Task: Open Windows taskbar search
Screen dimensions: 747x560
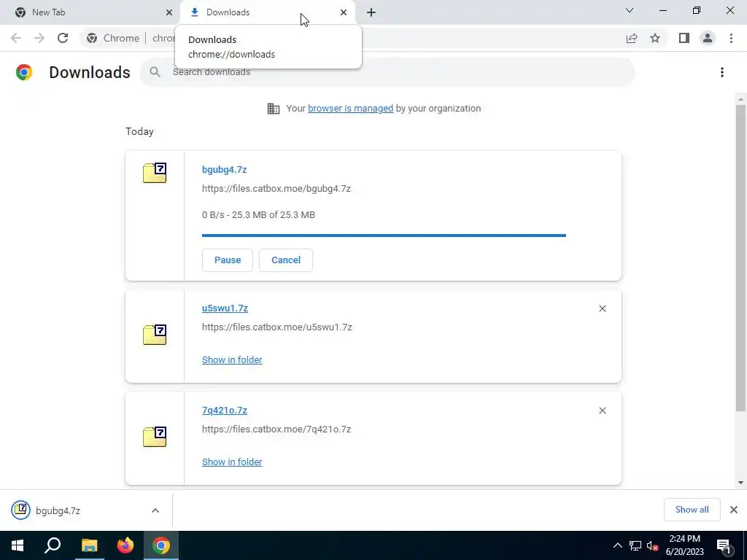Action: click(53, 545)
